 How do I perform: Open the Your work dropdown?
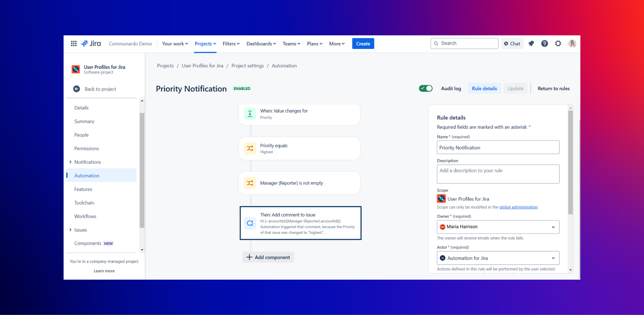tap(175, 44)
